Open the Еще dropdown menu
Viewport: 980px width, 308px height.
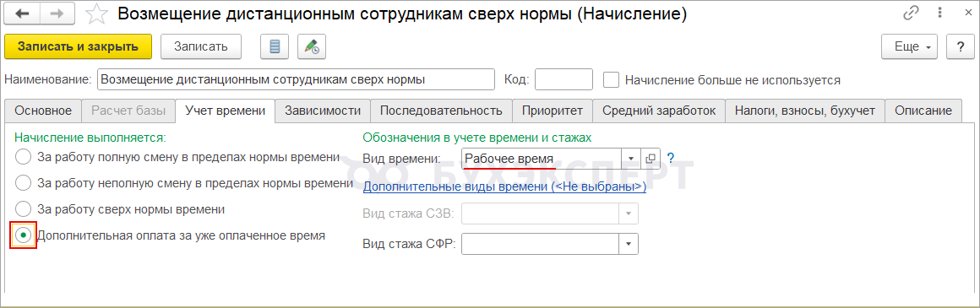tap(909, 46)
